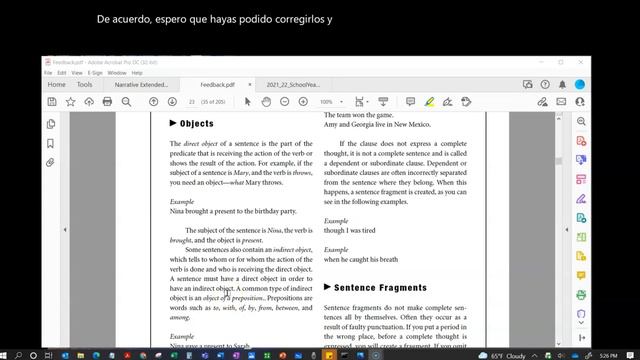Open the Fill and Sign tool in right pane
Image resolution: width=640 pixels, height=360 pixels.
(x=581, y=199)
